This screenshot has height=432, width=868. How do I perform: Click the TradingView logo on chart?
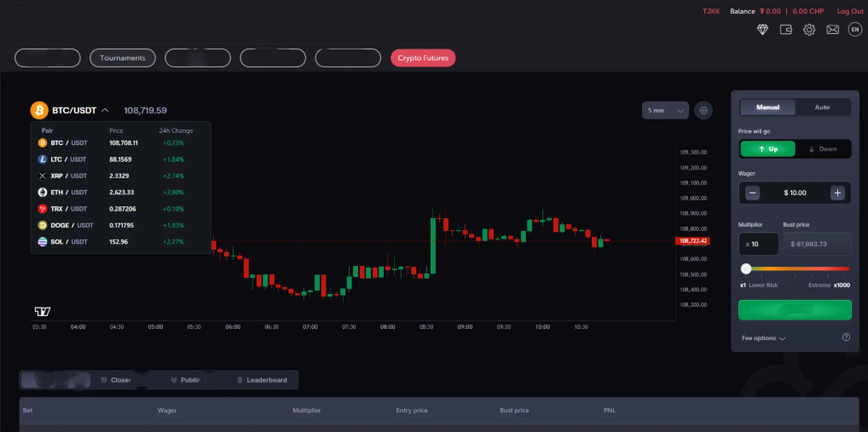point(43,311)
